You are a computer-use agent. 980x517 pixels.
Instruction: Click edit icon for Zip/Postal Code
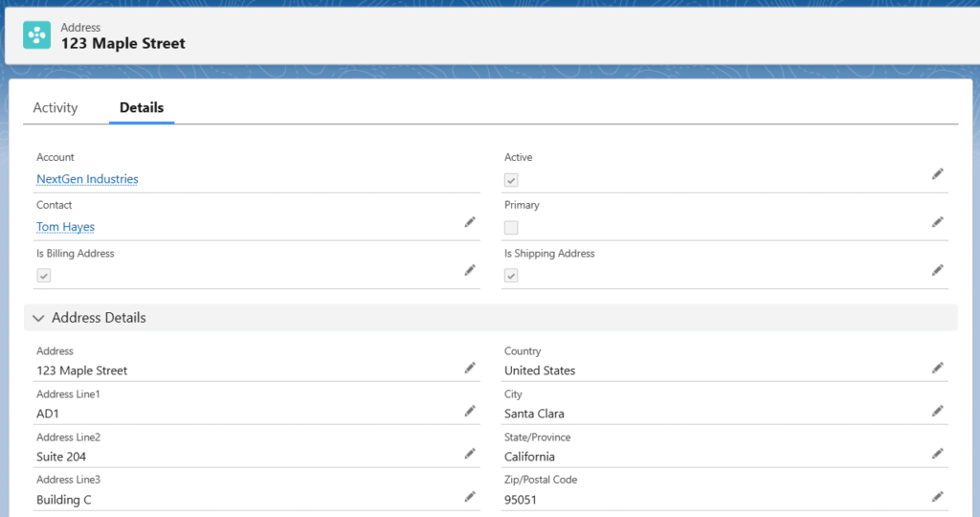tap(938, 496)
